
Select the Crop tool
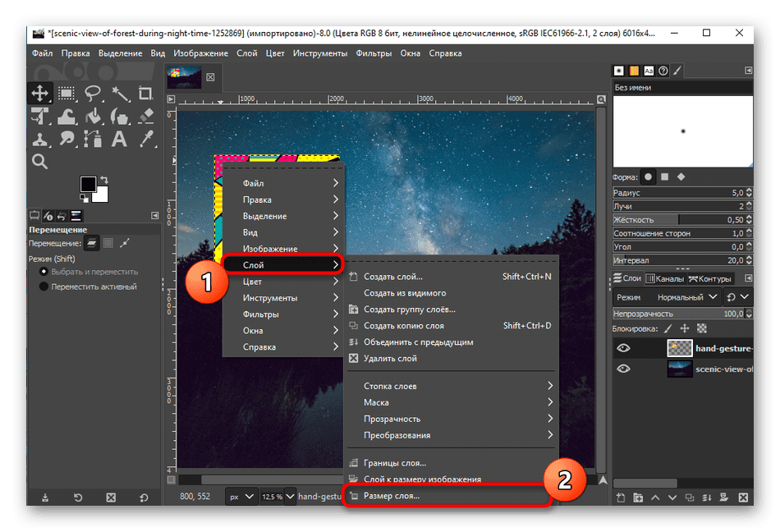[x=145, y=93]
